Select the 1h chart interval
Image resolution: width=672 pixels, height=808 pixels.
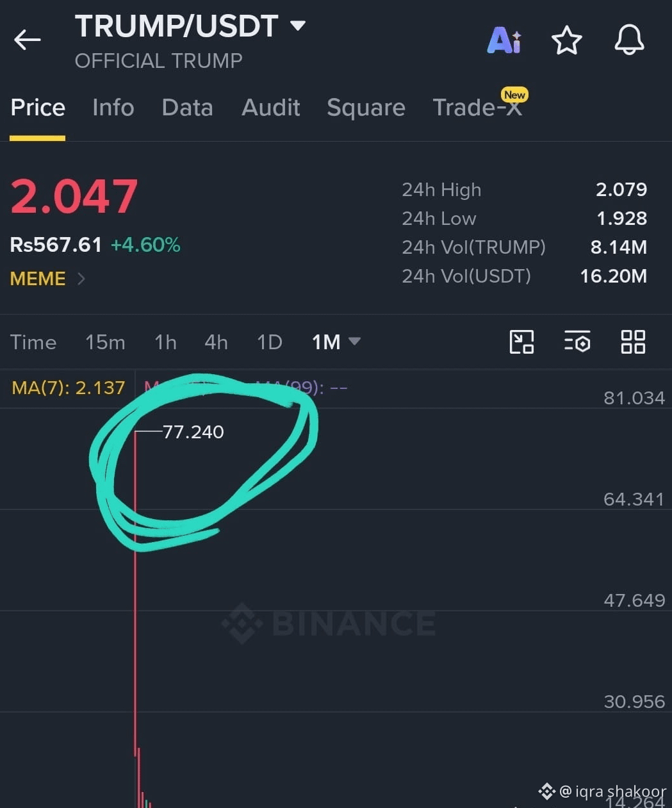(165, 342)
